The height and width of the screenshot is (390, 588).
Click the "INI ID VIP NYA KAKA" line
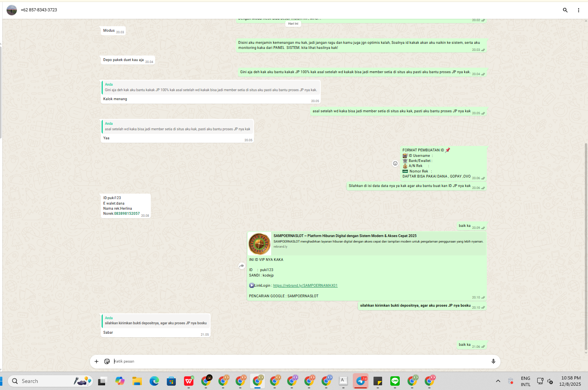pyautogui.click(x=266, y=260)
